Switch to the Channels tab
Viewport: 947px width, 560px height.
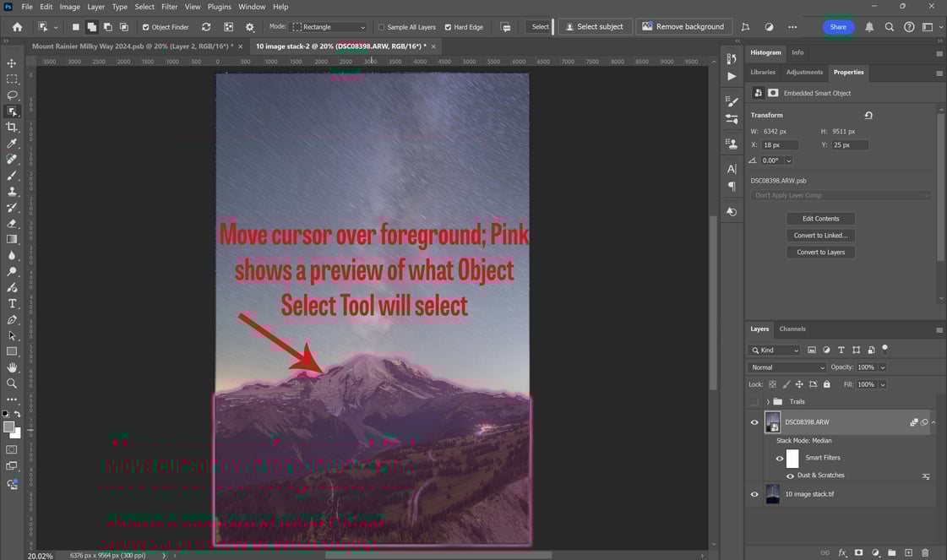[x=792, y=329]
